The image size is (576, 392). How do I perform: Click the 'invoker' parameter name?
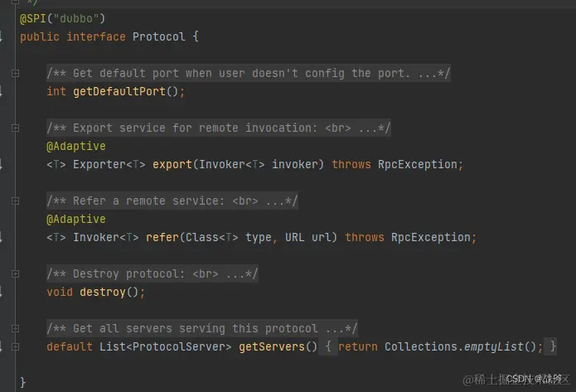[x=295, y=164]
